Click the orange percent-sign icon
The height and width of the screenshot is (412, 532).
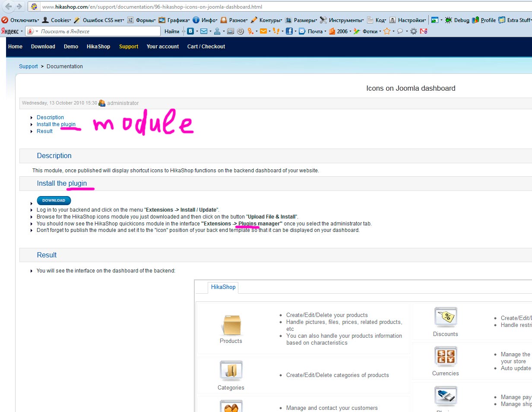pos(250,32)
